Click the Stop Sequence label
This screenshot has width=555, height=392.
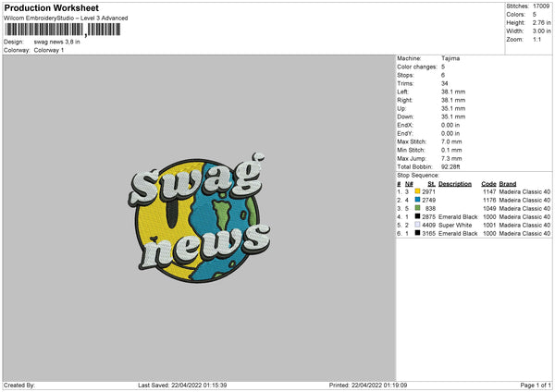pyautogui.click(x=418, y=176)
